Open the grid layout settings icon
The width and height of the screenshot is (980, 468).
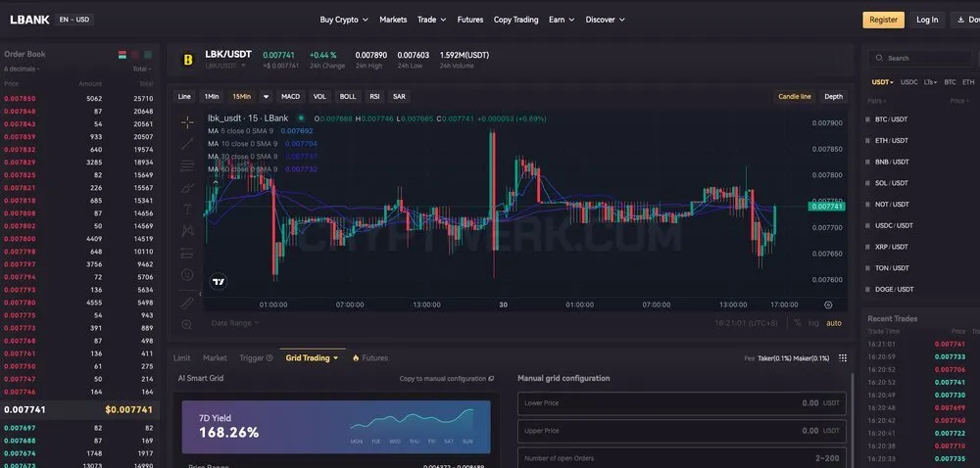(843, 358)
